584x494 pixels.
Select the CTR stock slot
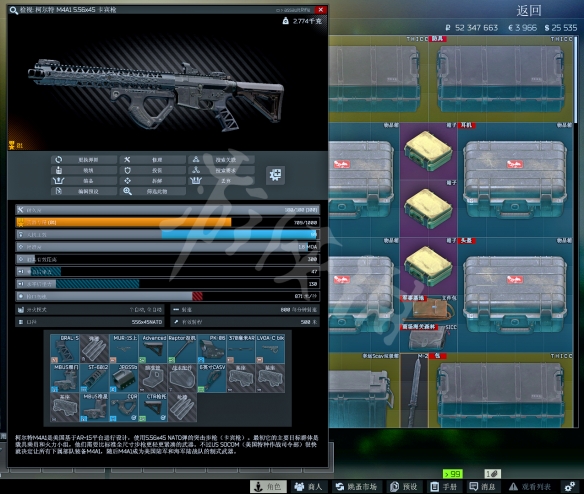[153, 408]
